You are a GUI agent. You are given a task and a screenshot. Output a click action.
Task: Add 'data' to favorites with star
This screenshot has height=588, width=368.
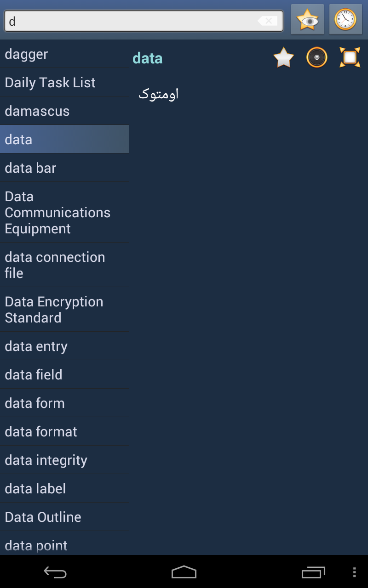[x=283, y=58]
